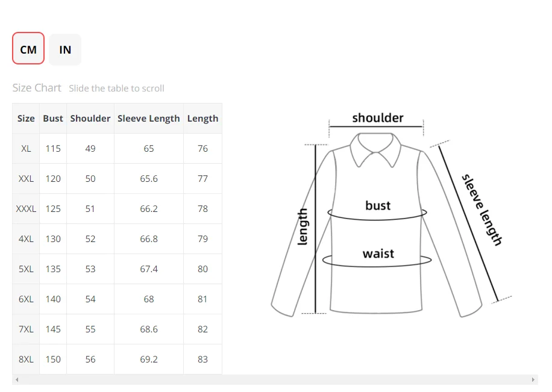Select the XXXL size row label
The image size is (552, 392).
click(x=26, y=209)
